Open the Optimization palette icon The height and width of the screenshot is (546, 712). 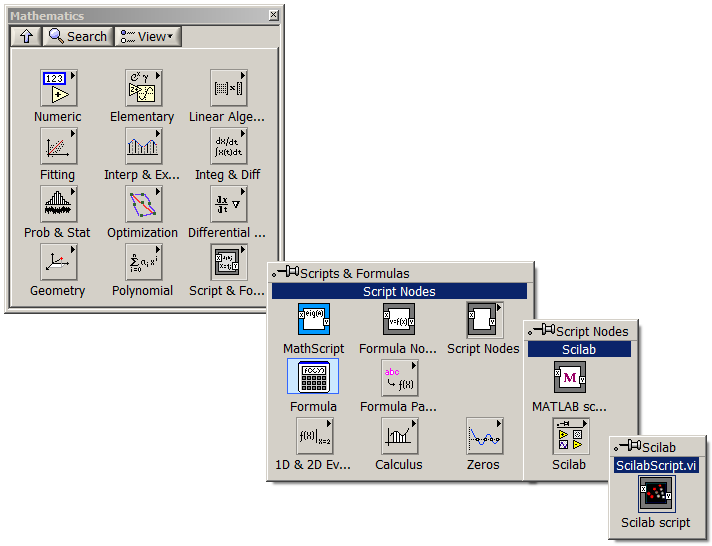(x=143, y=204)
